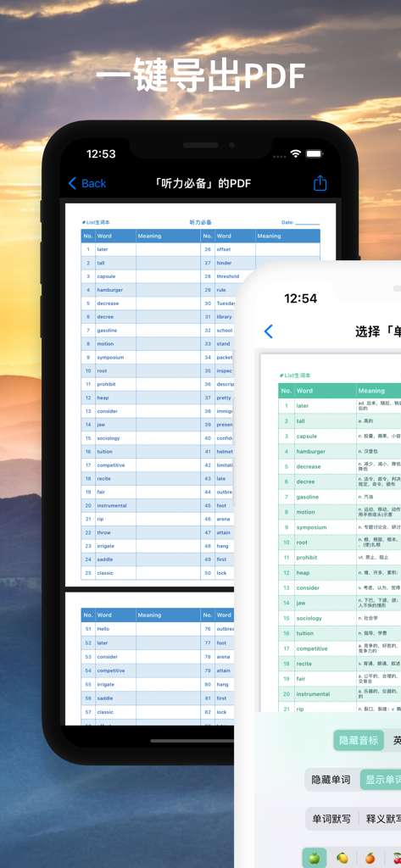Image resolution: width=401 pixels, height=868 pixels.
Task: Click the word 'hang' in row 48
Action: (x=222, y=546)
